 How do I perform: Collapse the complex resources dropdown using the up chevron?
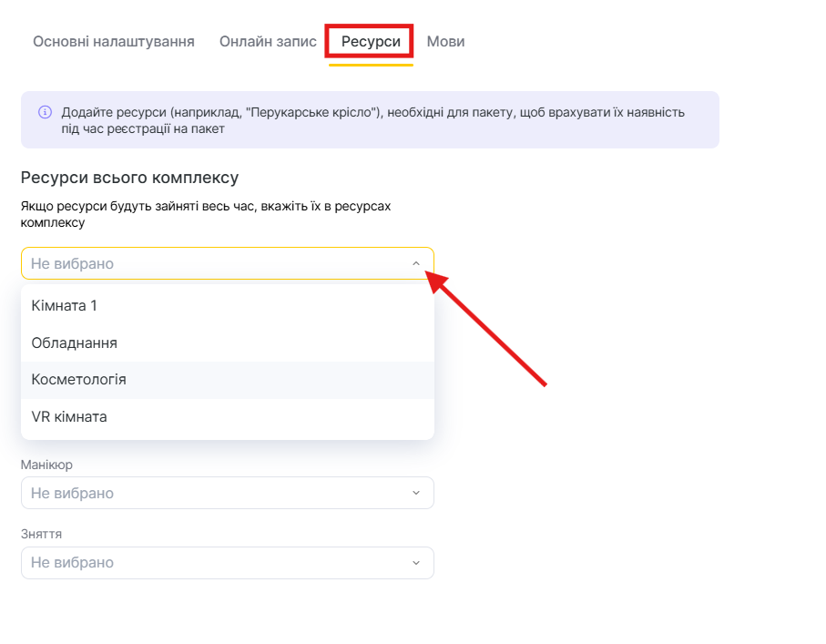416,264
